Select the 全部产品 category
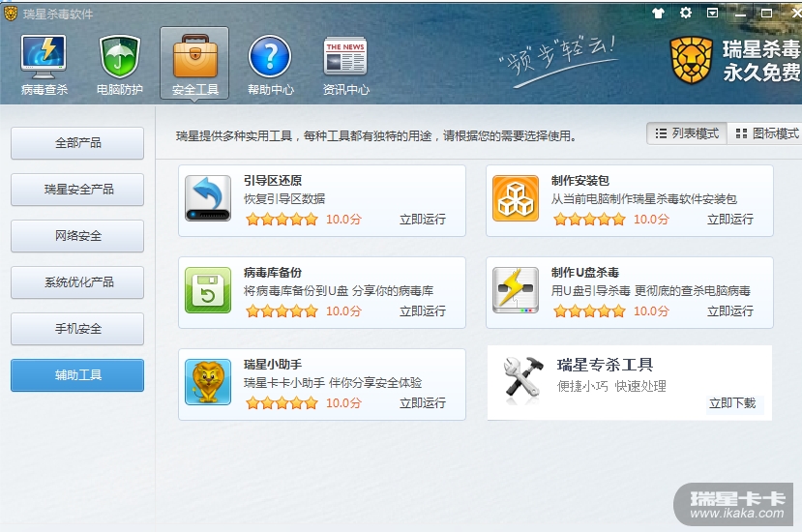Image resolution: width=802 pixels, height=532 pixels. click(77, 143)
